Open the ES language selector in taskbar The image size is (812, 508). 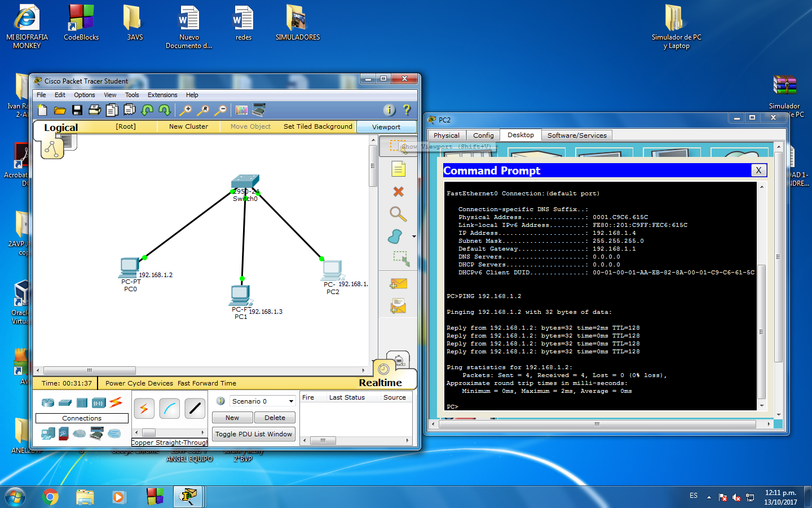tap(694, 496)
